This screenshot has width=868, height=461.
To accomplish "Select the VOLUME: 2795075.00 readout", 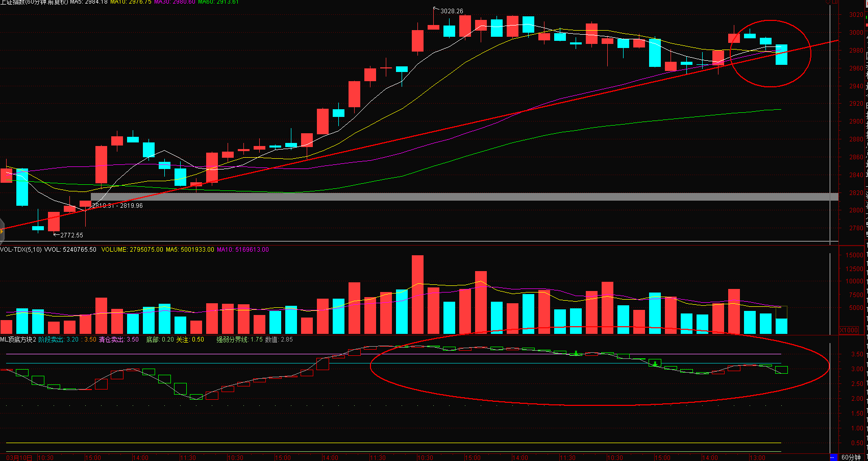I will 132,250.
